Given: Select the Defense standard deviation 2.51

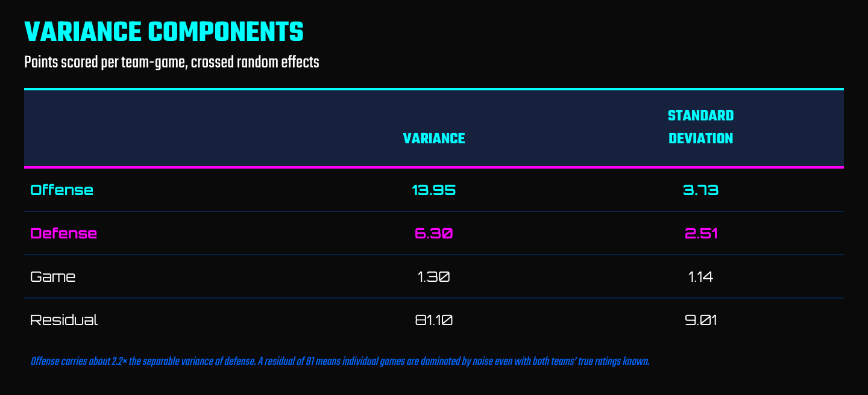Looking at the screenshot, I should pyautogui.click(x=700, y=234).
